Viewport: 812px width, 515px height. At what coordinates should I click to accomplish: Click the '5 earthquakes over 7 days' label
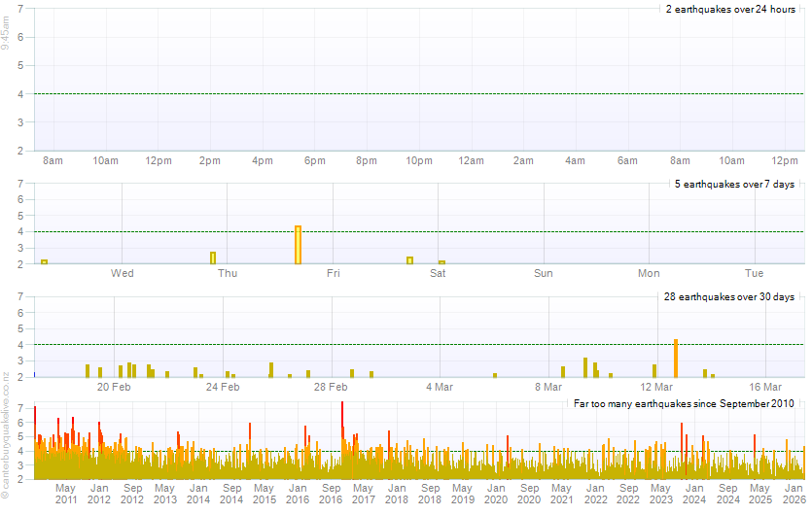click(734, 184)
